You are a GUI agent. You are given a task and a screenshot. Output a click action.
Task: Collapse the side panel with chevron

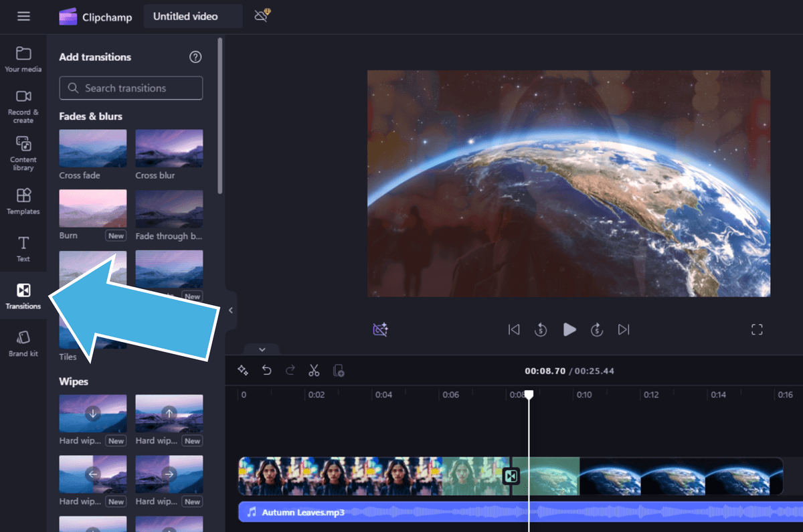click(231, 310)
